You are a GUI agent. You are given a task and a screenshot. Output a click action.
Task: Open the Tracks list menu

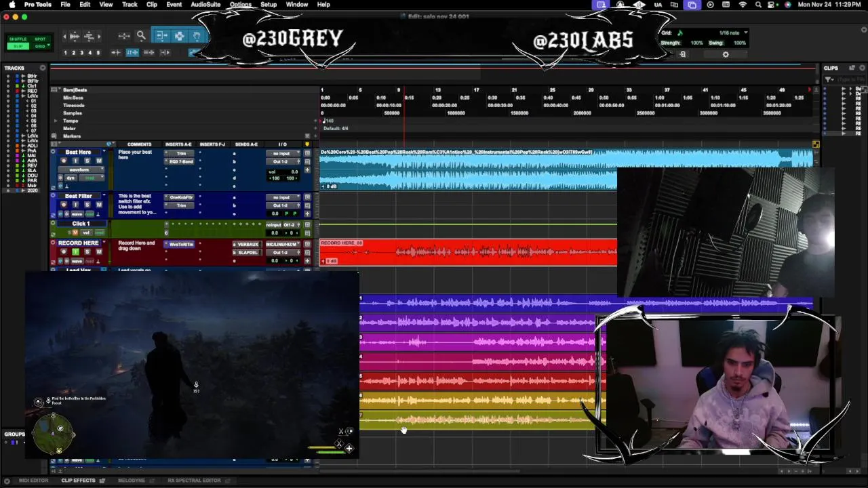coord(43,68)
